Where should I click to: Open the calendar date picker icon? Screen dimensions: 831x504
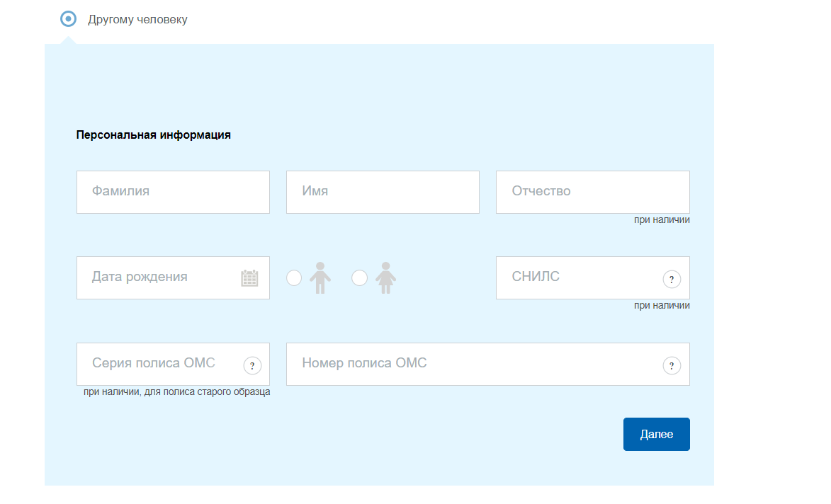coord(249,278)
